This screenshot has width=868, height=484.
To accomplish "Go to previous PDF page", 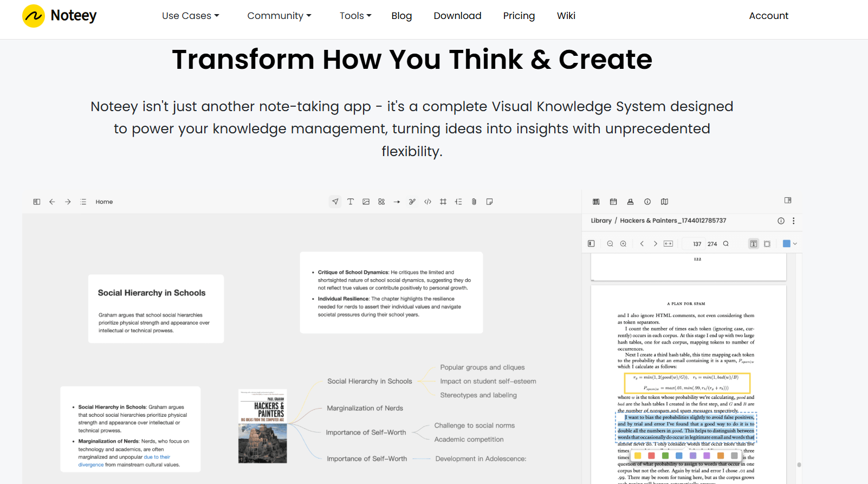I will pos(642,244).
